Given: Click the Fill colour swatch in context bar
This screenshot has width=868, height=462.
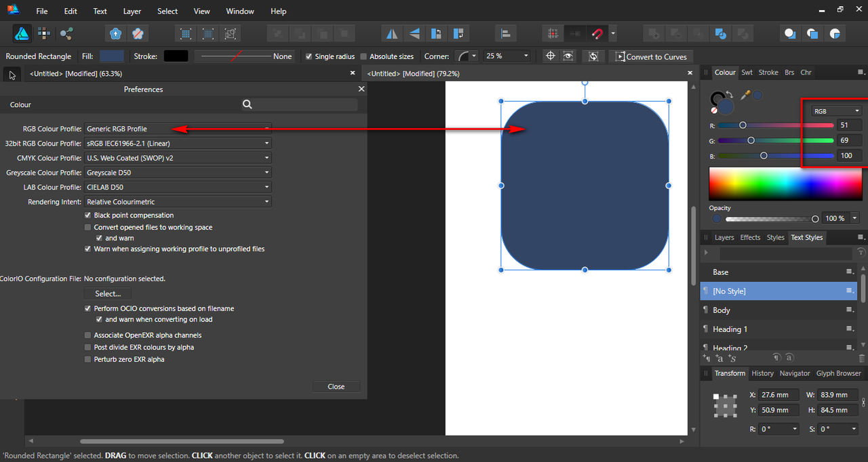Looking at the screenshot, I should tap(112, 56).
